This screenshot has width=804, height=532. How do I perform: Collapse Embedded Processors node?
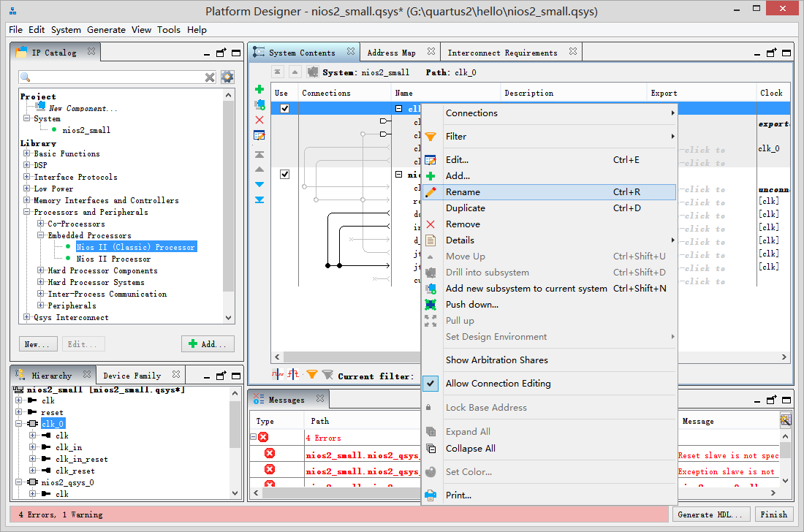[40, 235]
